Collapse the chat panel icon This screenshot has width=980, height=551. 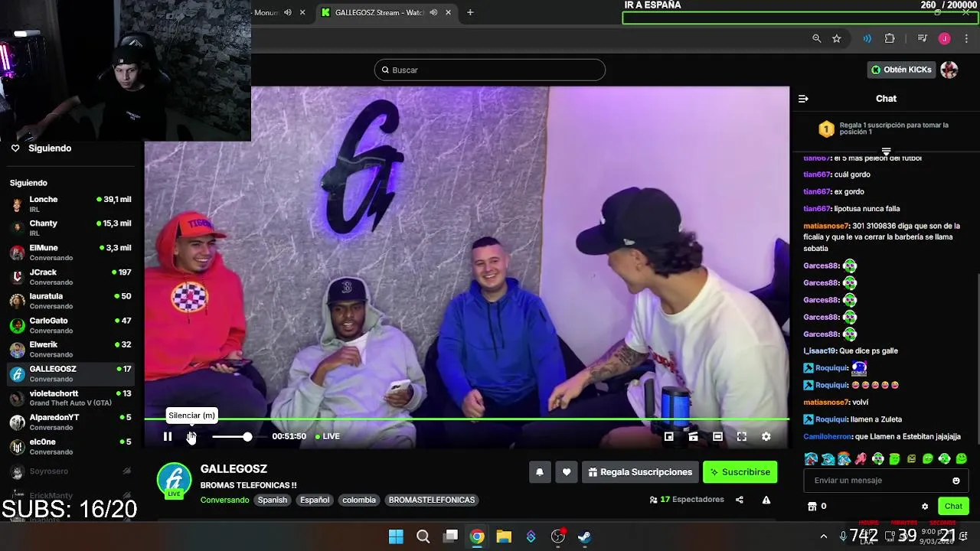[x=803, y=99]
